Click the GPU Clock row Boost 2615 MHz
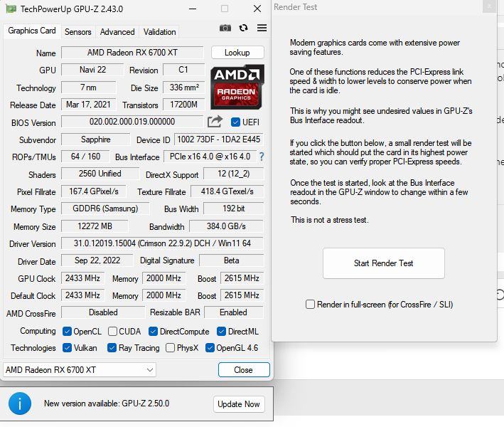This screenshot has height=427, width=504. [x=242, y=278]
